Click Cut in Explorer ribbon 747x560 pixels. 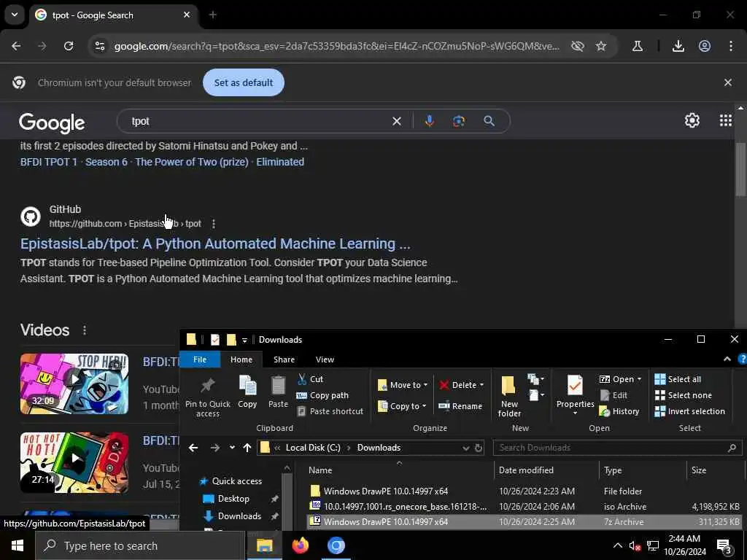click(x=310, y=379)
